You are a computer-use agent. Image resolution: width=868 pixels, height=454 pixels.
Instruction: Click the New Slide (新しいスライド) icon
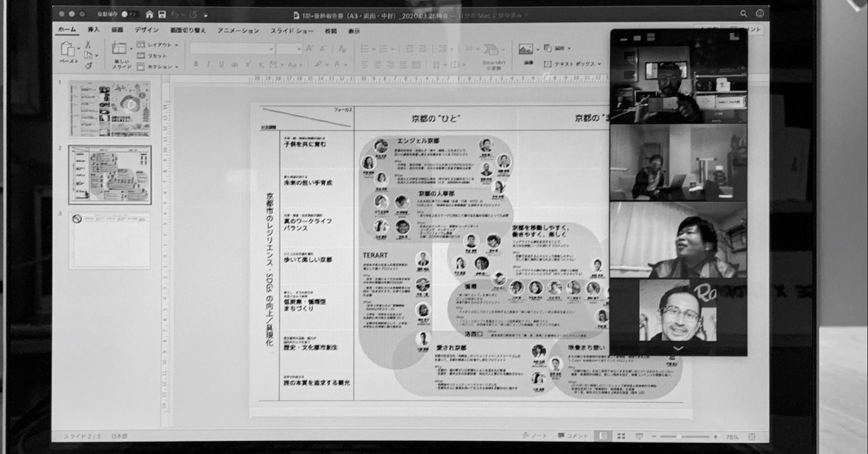pos(120,47)
